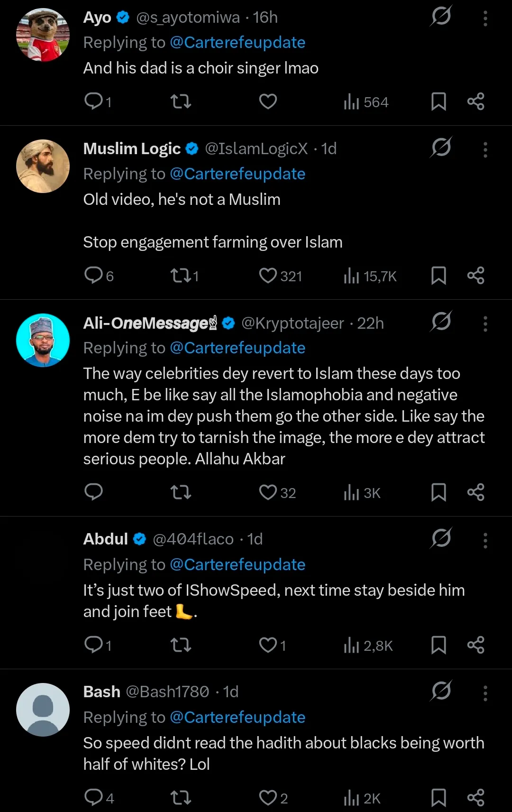
Task: Repost Abdul's IShowSpeed tweet
Action: pyautogui.click(x=181, y=645)
